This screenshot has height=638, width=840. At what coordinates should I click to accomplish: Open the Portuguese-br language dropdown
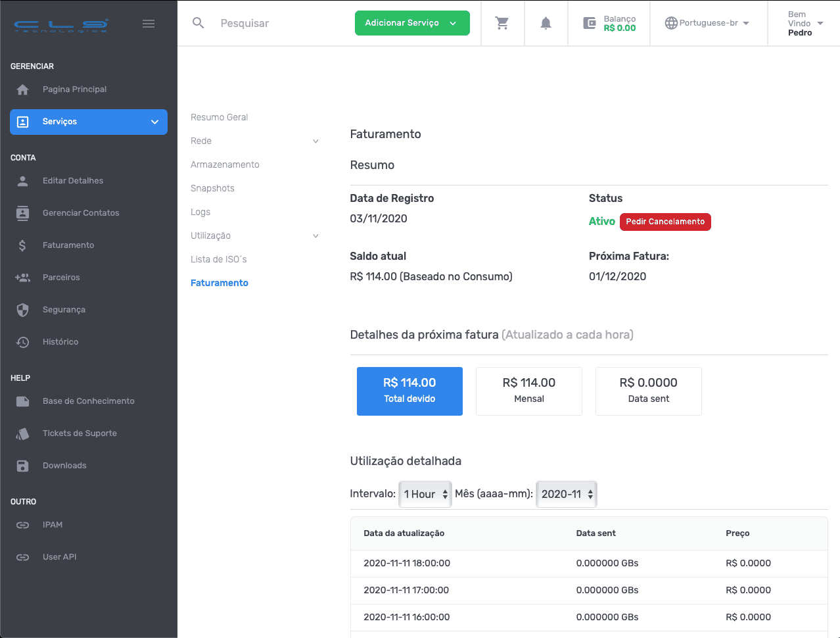pos(707,23)
